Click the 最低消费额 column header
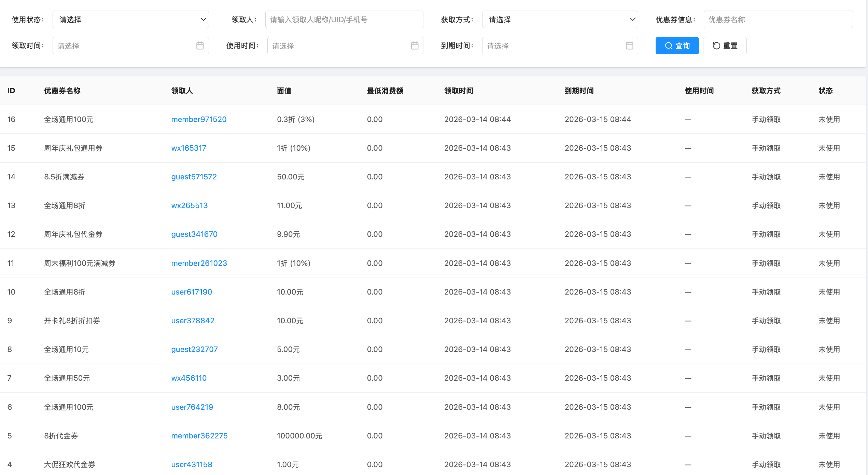868x475 pixels. point(385,91)
